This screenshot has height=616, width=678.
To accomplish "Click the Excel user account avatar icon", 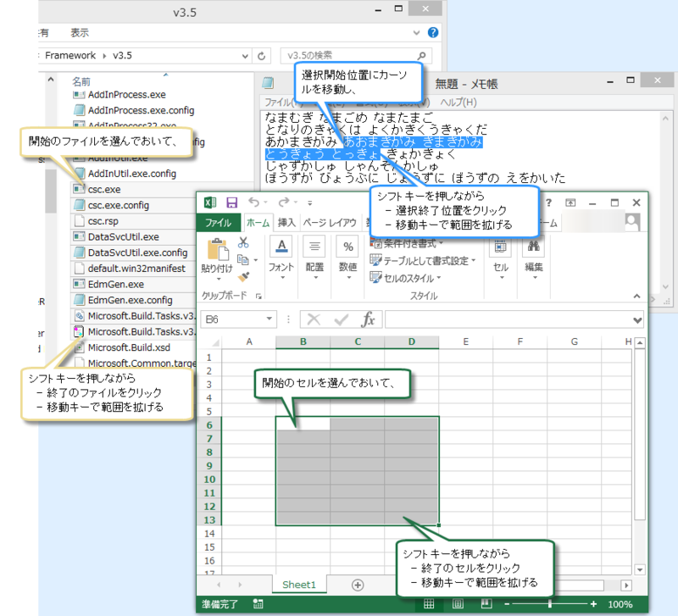I will 632,222.
